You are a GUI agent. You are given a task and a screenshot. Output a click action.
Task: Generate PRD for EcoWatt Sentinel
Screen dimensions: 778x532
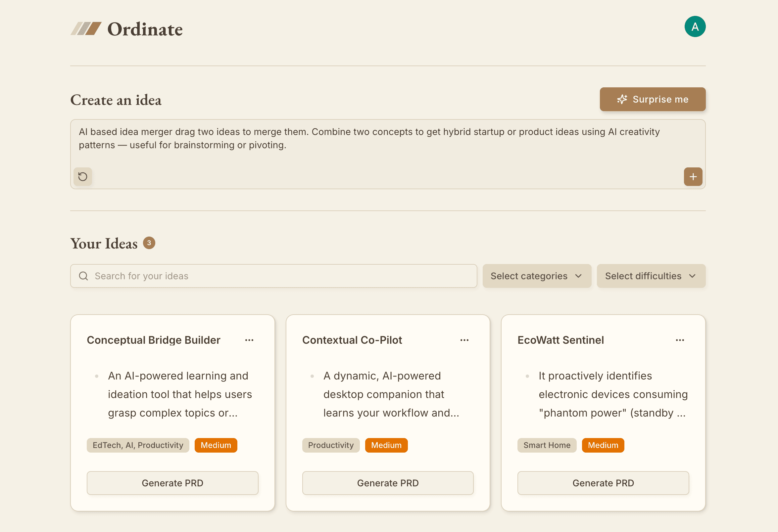click(x=603, y=483)
